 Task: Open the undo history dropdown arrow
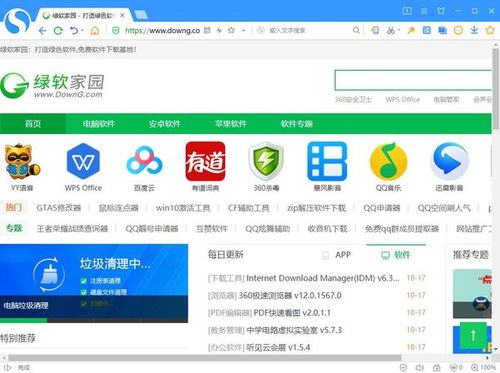pos(82,31)
